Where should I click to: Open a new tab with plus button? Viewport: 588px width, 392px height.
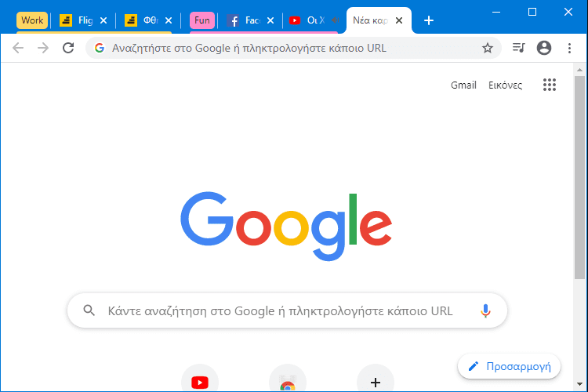click(429, 20)
